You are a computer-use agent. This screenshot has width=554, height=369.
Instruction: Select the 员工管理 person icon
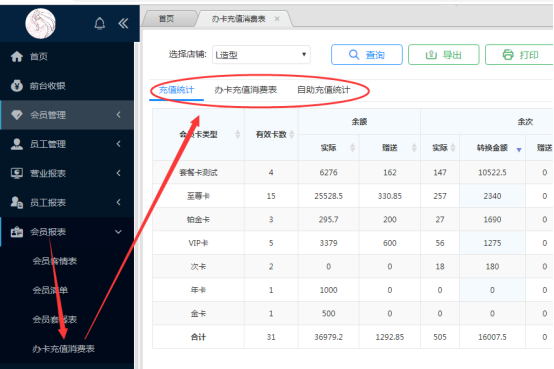(17, 144)
